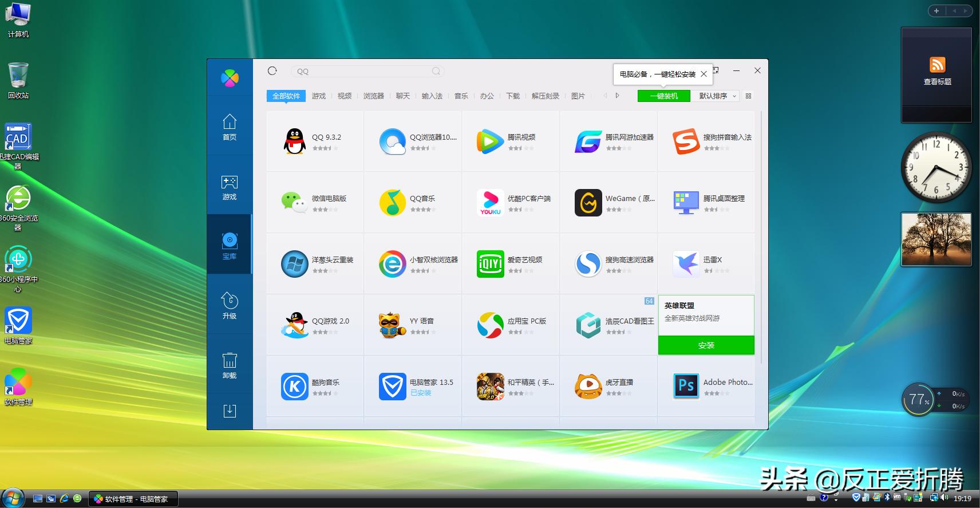Screen dimensions: 980x508
Task: Select the WeGame app icon
Action: [x=588, y=203]
